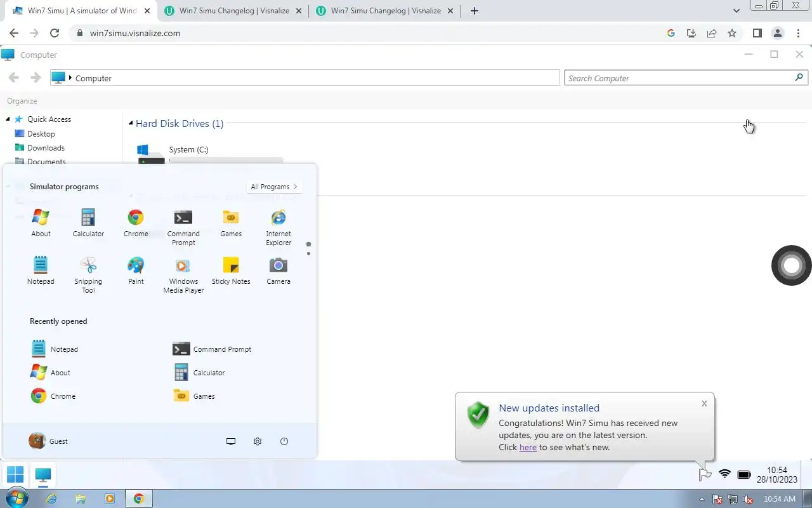
Task: Open System (C:) drive
Action: point(209,155)
